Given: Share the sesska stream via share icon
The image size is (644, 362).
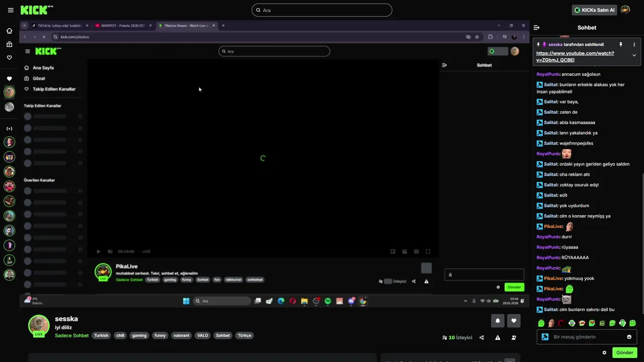Looking at the screenshot, I should [481, 338].
